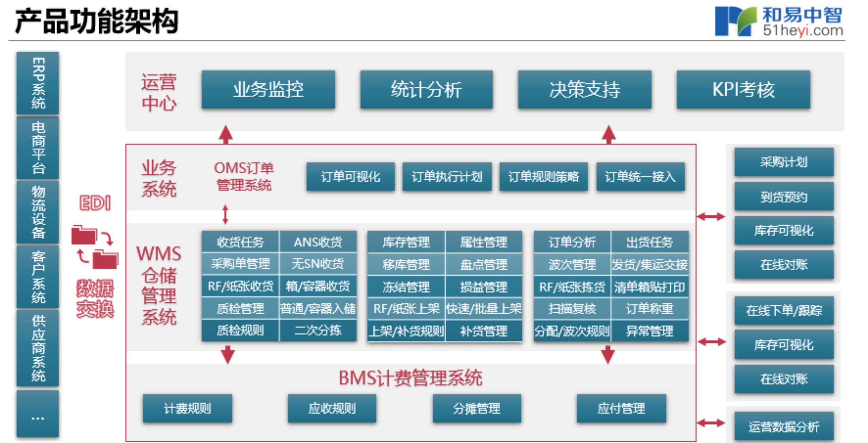The width and height of the screenshot is (868, 443).
Task: Click the EDI data exchange folders icon
Action: pyautogui.click(x=95, y=247)
